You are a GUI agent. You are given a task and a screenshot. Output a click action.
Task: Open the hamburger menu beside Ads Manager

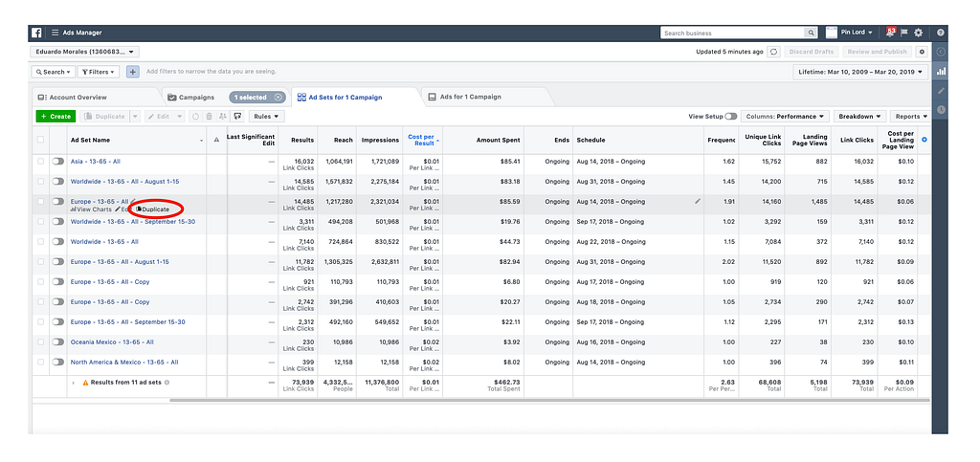pos(56,33)
